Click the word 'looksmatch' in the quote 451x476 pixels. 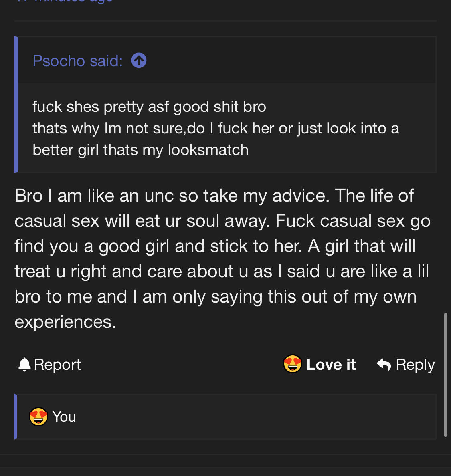click(208, 150)
